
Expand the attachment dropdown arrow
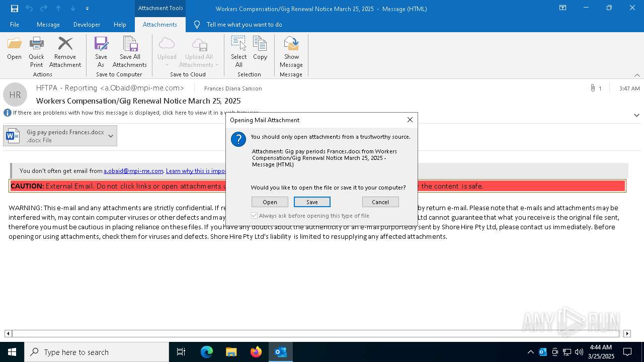point(111,136)
